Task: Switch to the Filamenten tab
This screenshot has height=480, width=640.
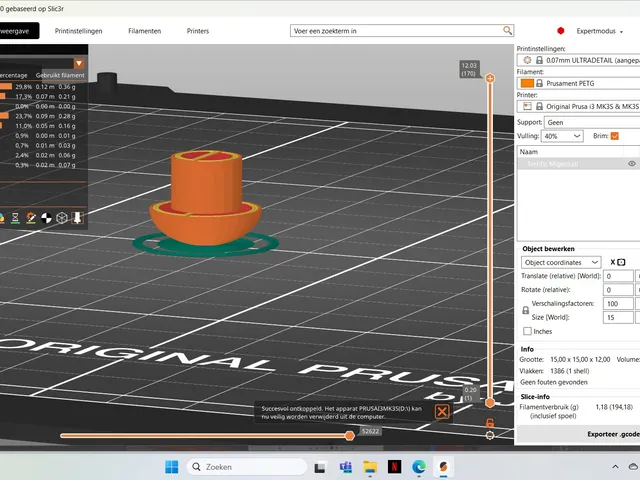Action: pyautogui.click(x=144, y=31)
